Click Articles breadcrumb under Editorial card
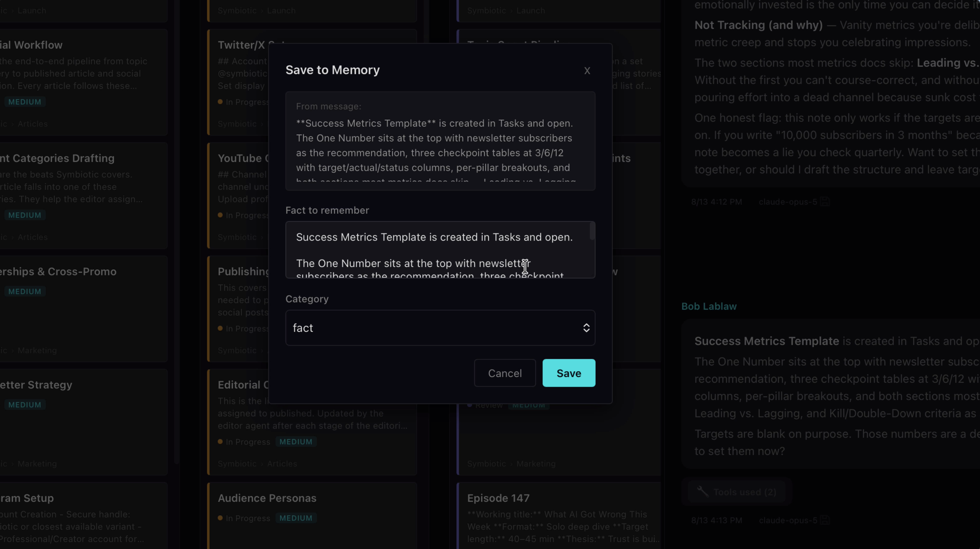Image resolution: width=980 pixels, height=549 pixels. pyautogui.click(x=282, y=464)
